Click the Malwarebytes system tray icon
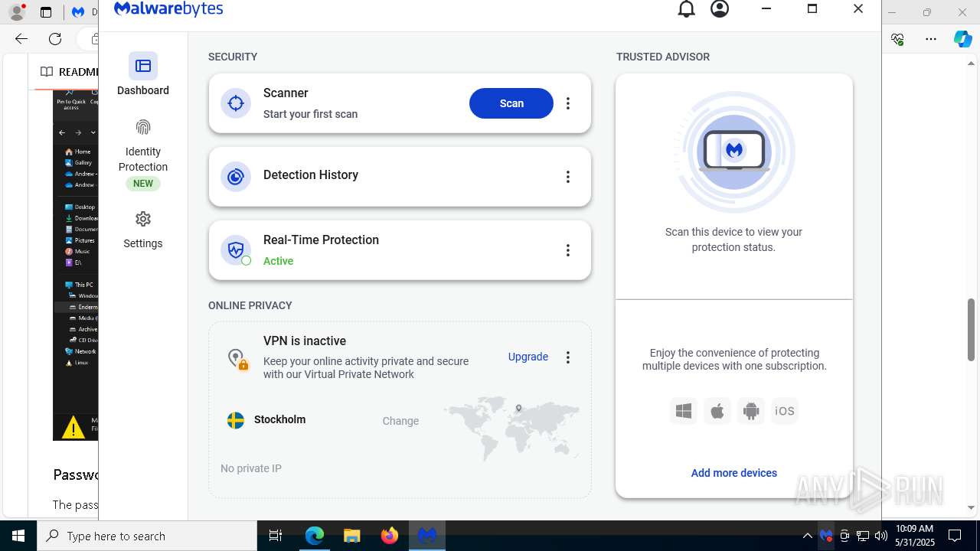This screenshot has height=551, width=980. (826, 536)
